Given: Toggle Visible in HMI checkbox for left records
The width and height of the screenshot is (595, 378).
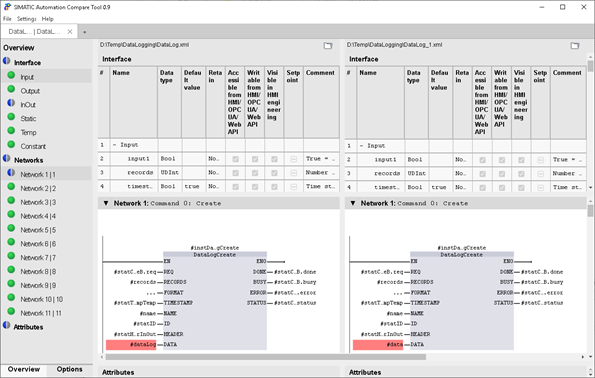Looking at the screenshot, I should (x=274, y=173).
